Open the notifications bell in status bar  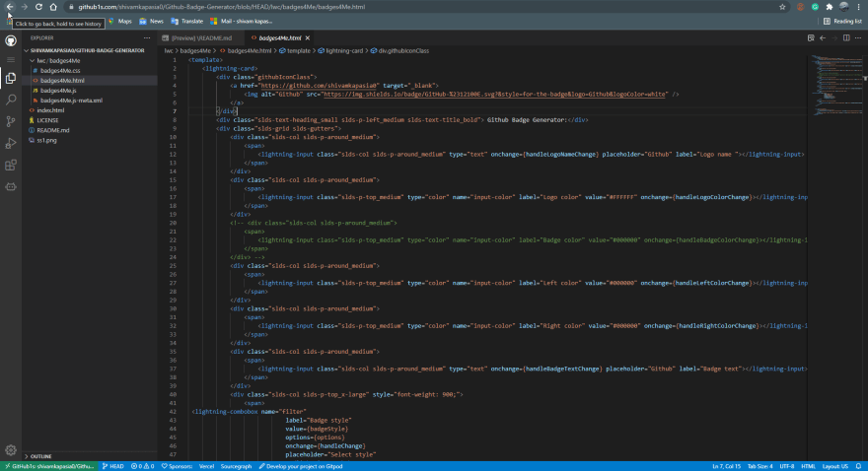coord(858,466)
